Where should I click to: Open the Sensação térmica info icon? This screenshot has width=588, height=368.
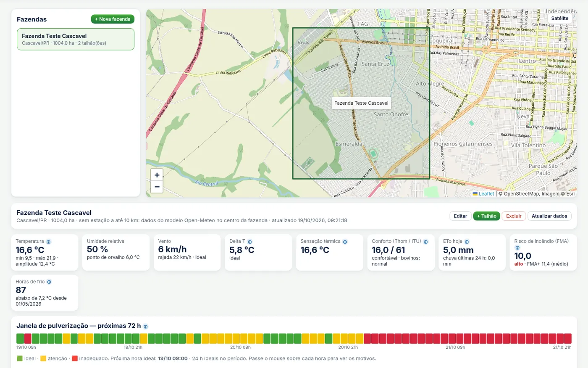coord(345,242)
